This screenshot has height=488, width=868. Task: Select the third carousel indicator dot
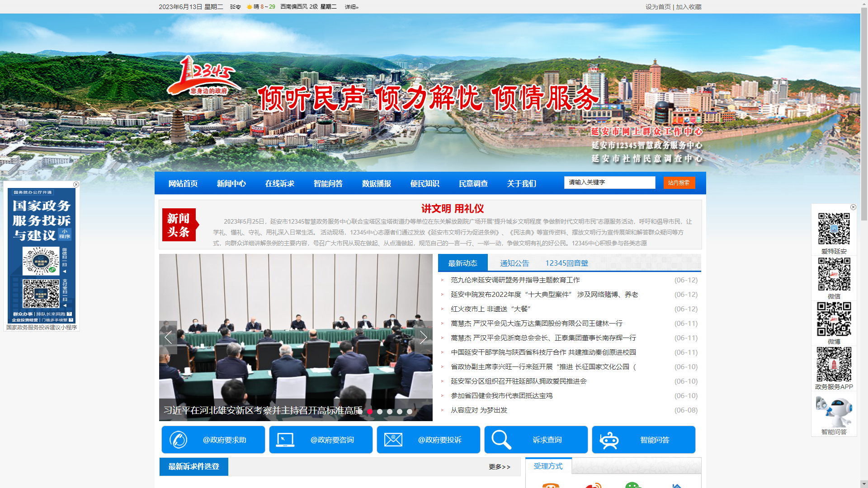coord(390,412)
